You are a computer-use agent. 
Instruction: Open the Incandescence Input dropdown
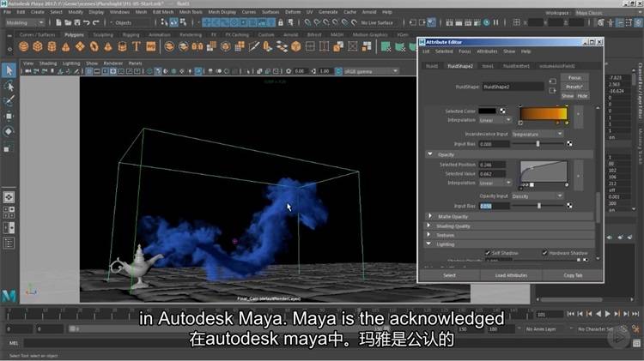tap(538, 134)
